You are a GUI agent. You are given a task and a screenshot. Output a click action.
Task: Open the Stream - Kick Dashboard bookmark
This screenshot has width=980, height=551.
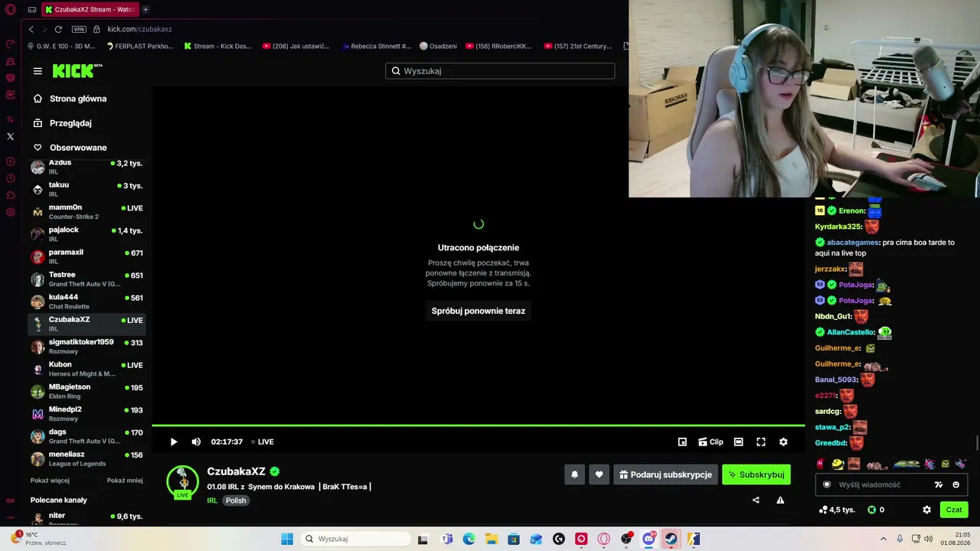[217, 46]
